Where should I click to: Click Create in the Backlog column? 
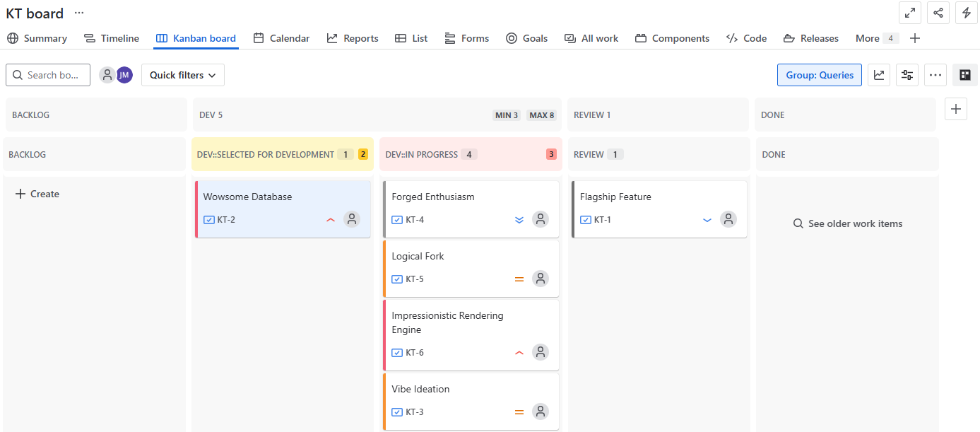tap(37, 194)
